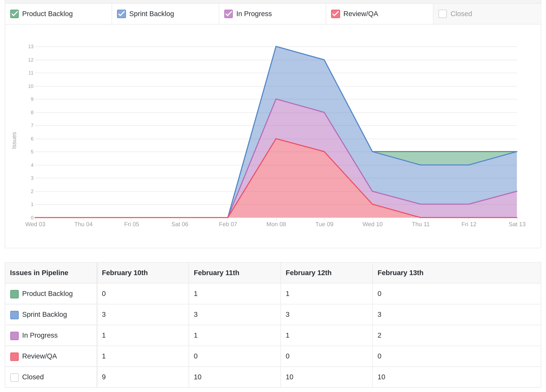
Task: Click the Product Backlog legend label
Action: [48, 14]
